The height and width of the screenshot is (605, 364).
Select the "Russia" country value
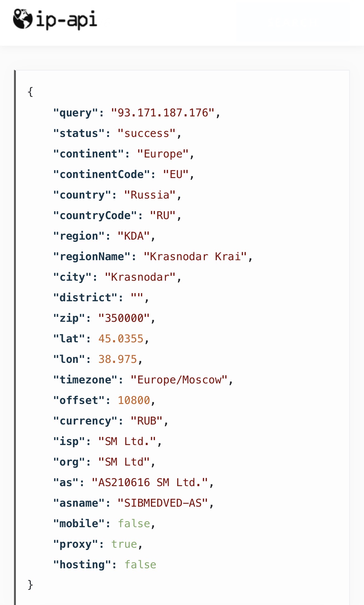(150, 195)
